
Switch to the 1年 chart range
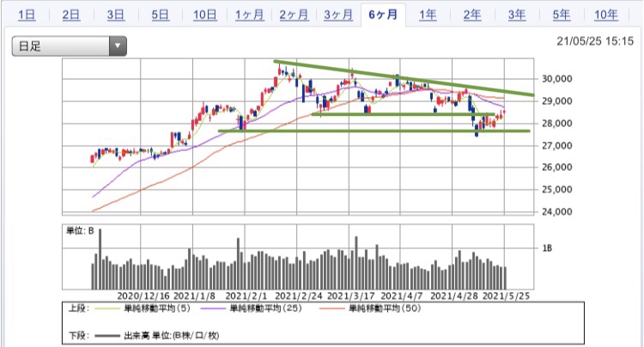click(428, 15)
